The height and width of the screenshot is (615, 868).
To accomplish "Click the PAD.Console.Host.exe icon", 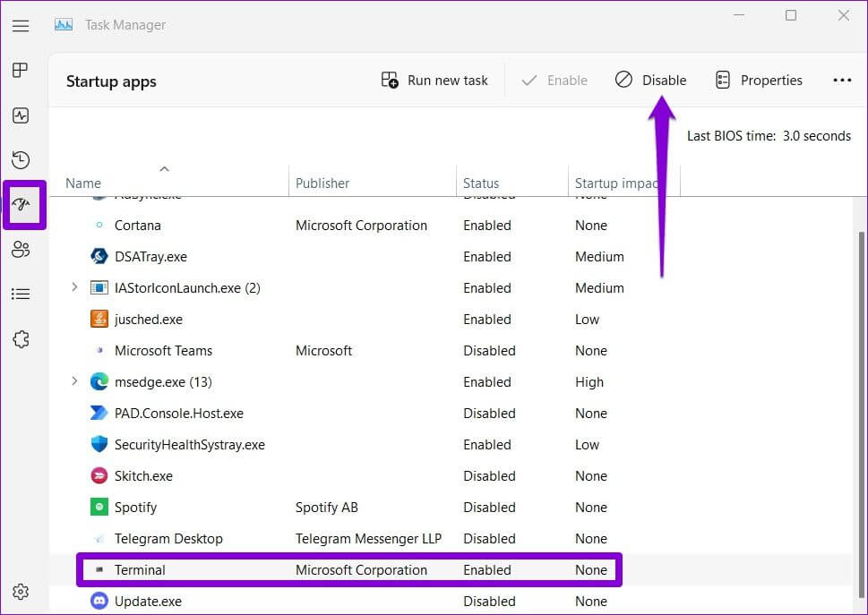I will pos(99,413).
